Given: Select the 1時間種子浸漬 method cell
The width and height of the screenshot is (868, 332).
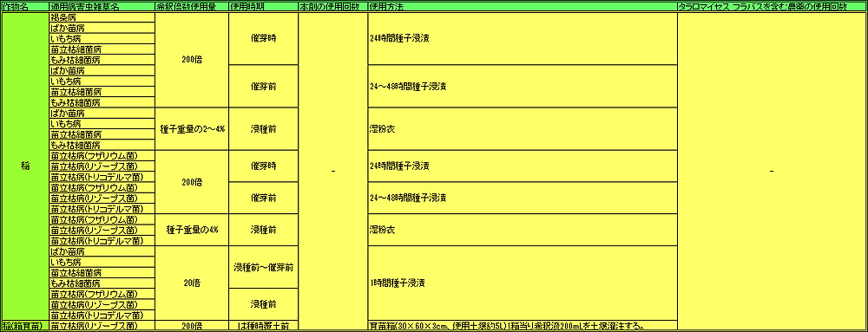Looking at the screenshot, I should pos(523,283).
